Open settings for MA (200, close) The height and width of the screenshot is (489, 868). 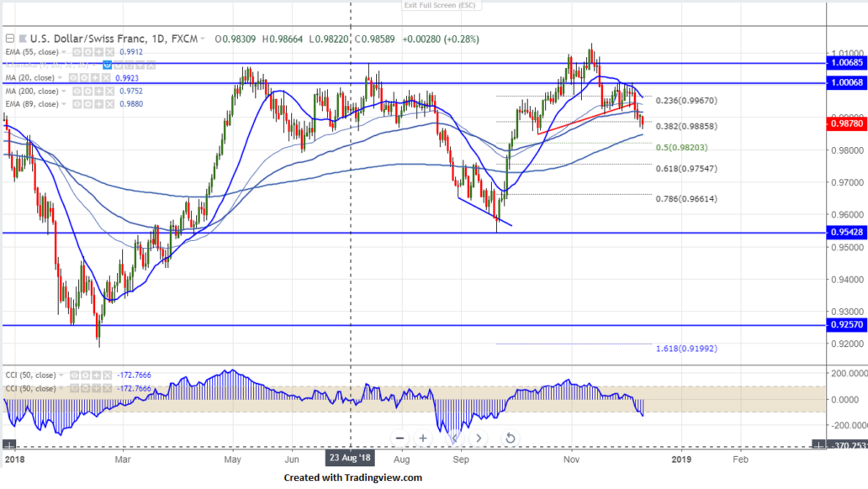coord(88,91)
